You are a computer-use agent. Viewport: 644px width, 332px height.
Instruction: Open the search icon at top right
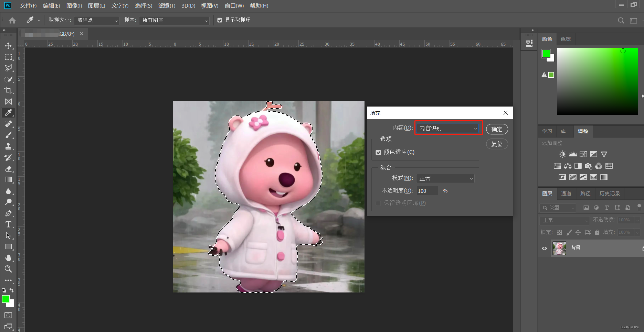[x=621, y=20]
